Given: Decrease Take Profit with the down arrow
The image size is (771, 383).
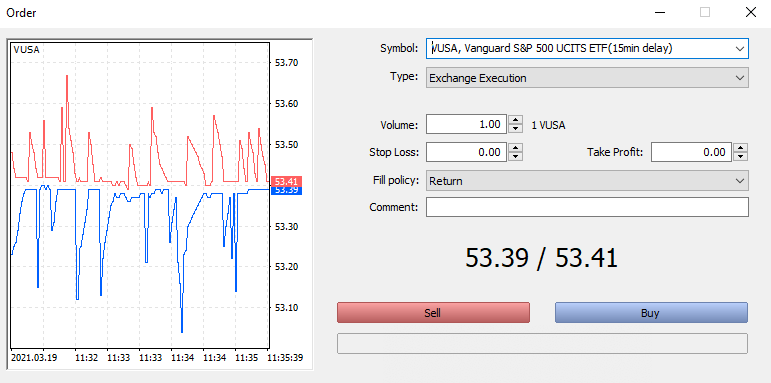Looking at the screenshot, I should coord(740,156).
